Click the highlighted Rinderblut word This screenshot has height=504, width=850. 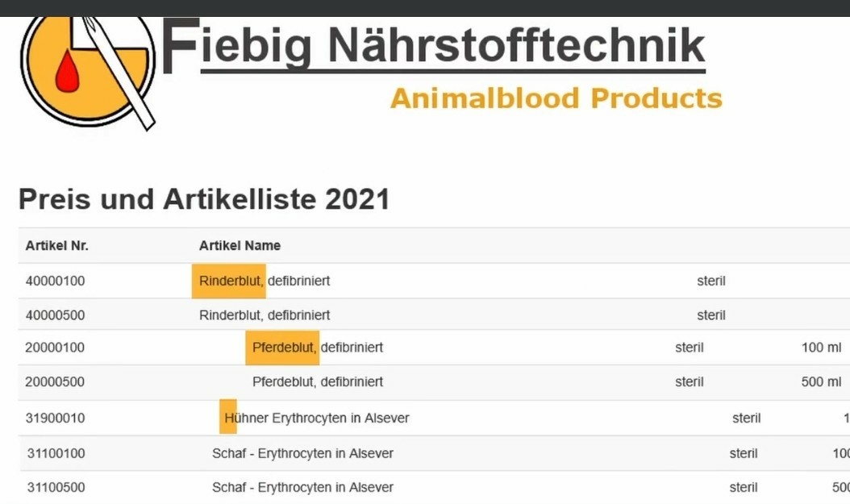tap(231, 281)
